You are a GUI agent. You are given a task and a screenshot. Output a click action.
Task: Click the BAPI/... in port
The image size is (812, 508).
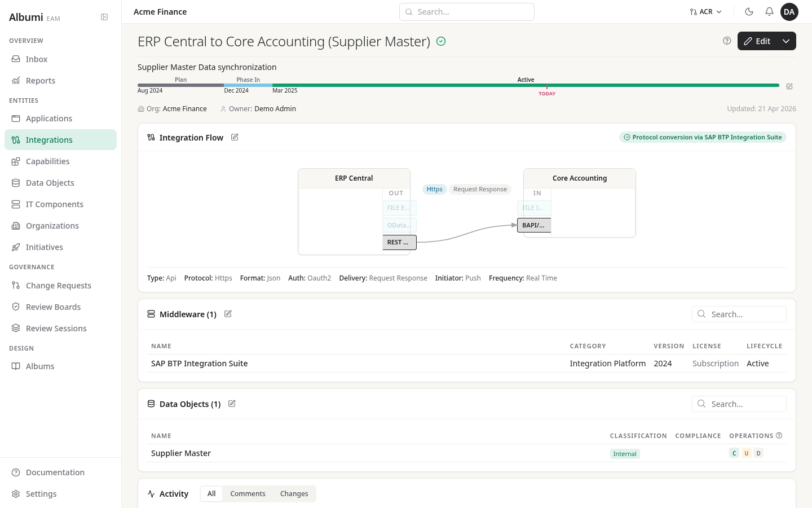coord(534,225)
